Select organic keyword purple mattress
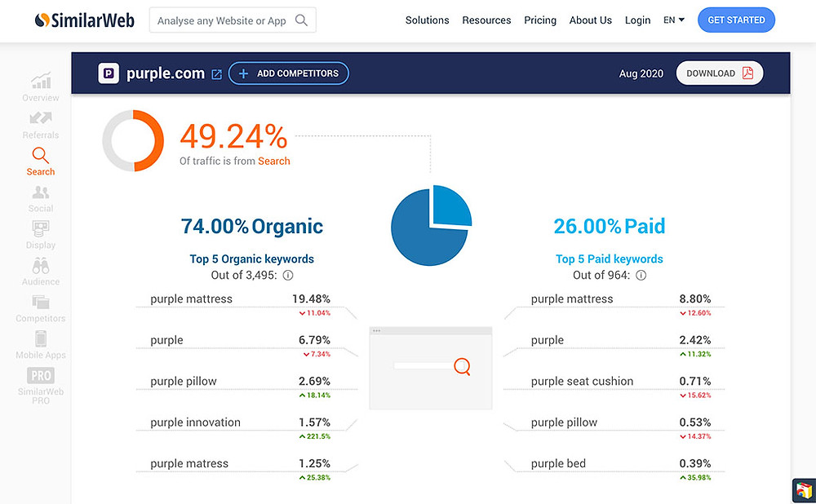The width and height of the screenshot is (816, 504). 192,299
